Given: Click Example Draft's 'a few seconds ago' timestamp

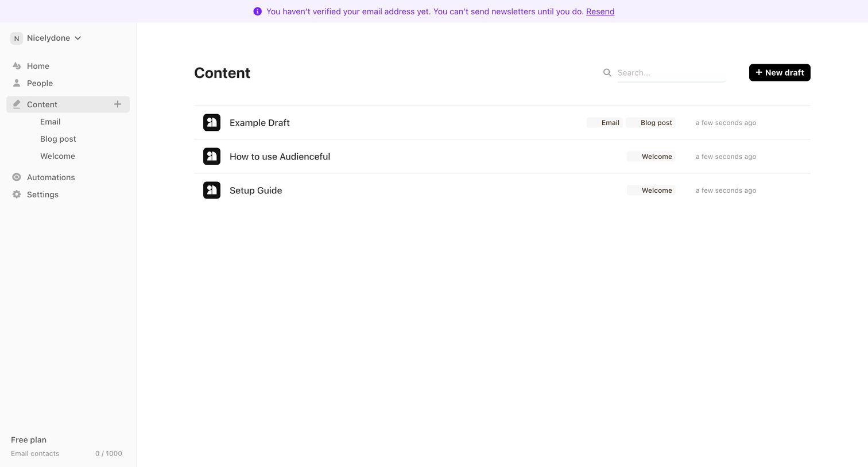Looking at the screenshot, I should (x=726, y=123).
